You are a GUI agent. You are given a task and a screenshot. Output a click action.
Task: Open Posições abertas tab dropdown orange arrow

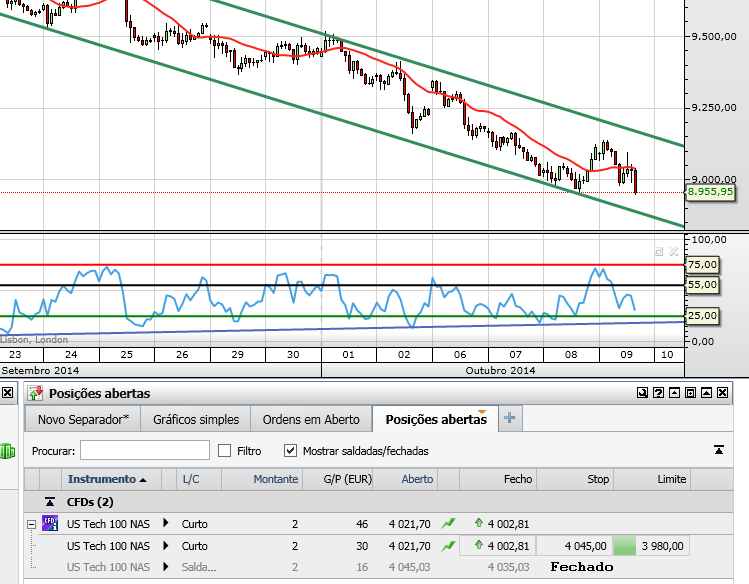(x=482, y=412)
